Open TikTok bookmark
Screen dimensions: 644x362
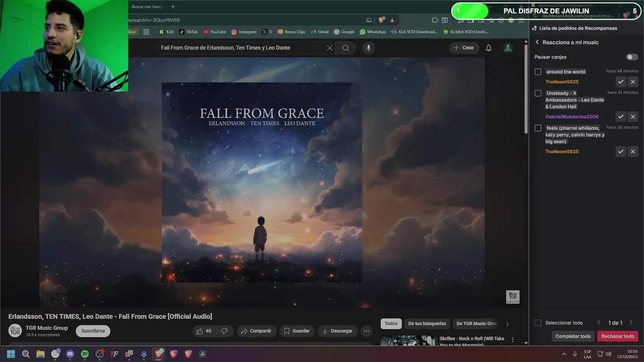(x=189, y=32)
